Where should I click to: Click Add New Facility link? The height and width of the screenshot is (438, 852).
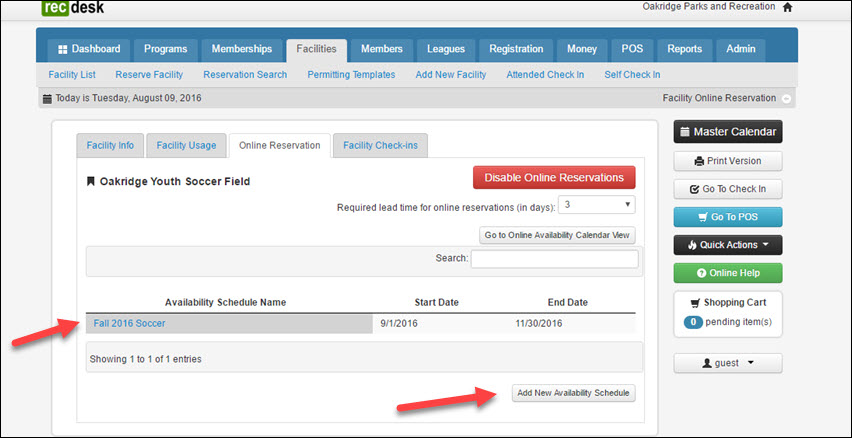(451, 74)
